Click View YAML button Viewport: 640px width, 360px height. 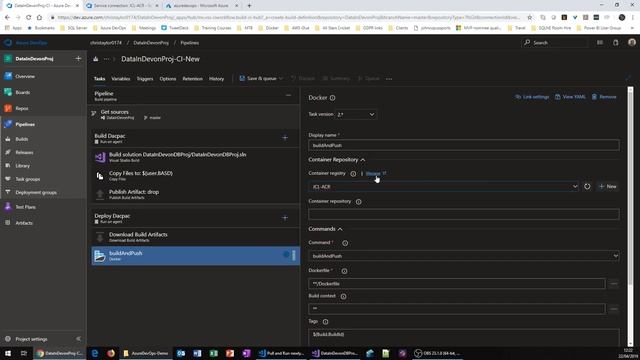coord(570,97)
